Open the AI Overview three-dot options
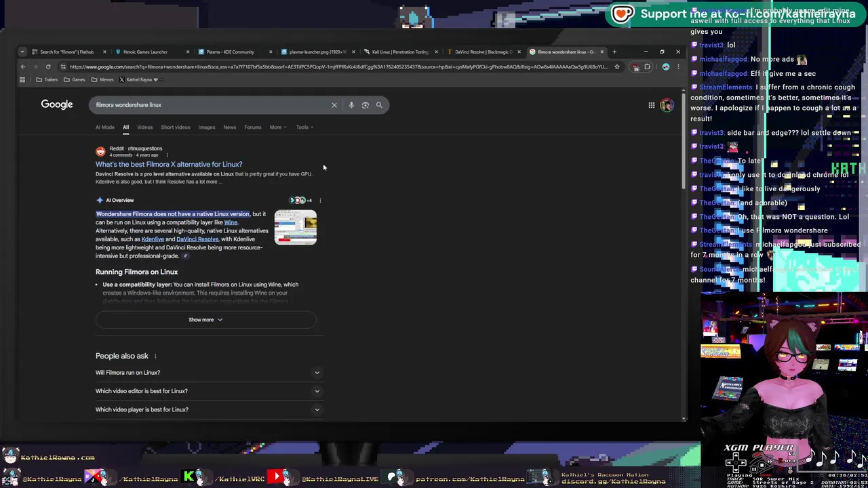This screenshot has width=868, height=488. (x=320, y=201)
